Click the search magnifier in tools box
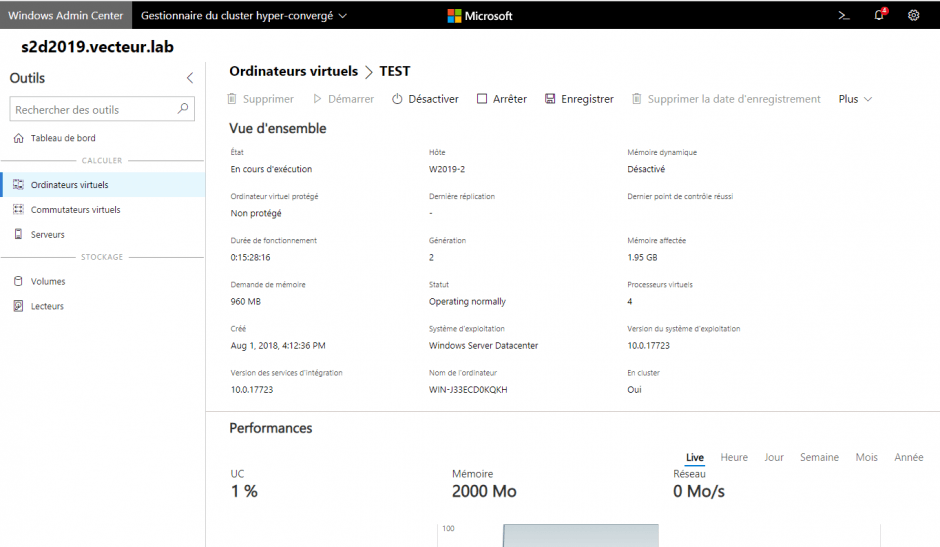Screen dimensions: 940x547 (183, 109)
